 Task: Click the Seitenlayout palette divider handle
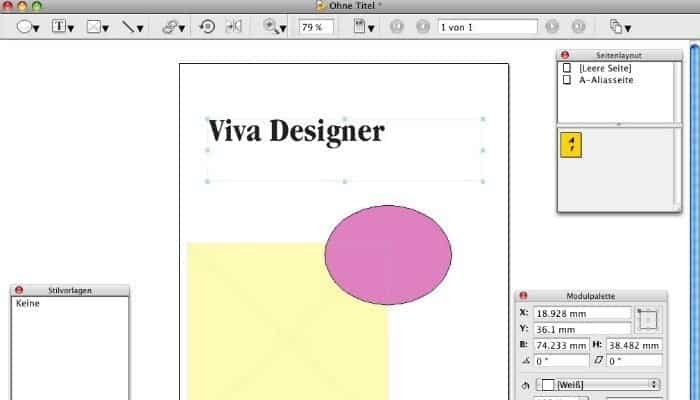tap(619, 125)
